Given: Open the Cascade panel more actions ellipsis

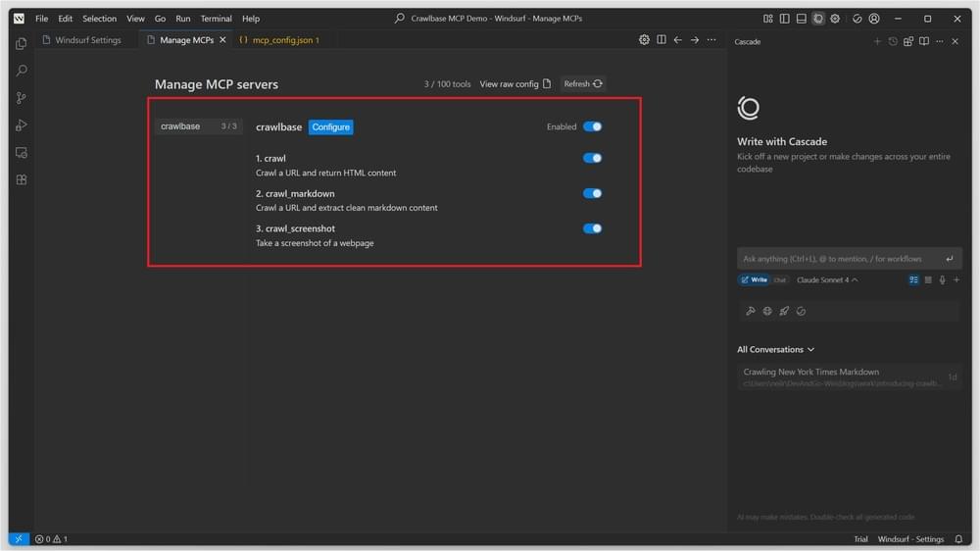Looking at the screenshot, I should coord(939,41).
